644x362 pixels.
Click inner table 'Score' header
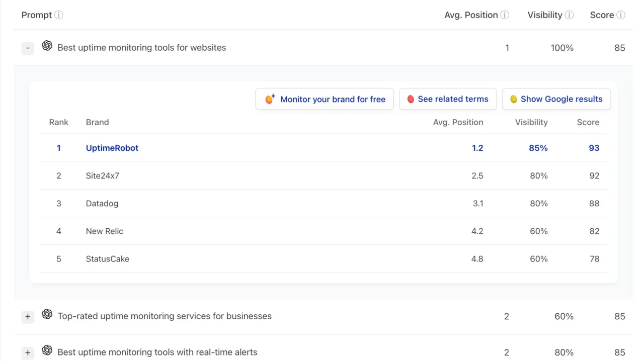click(588, 122)
